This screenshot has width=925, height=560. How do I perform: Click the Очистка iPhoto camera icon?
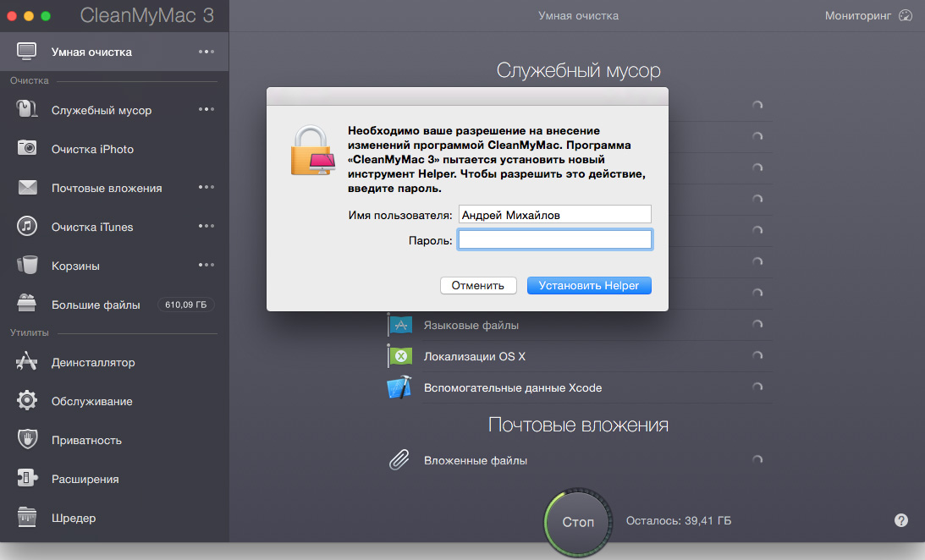(26, 148)
